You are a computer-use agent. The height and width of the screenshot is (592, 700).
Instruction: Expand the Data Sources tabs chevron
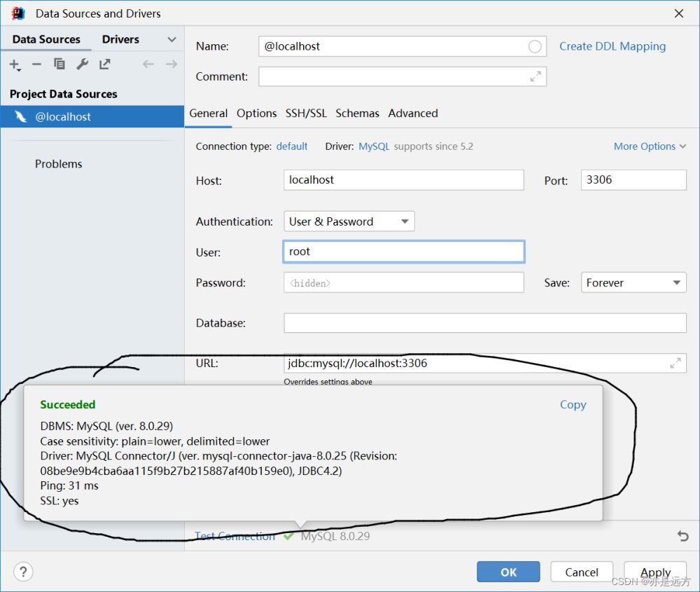pos(171,40)
